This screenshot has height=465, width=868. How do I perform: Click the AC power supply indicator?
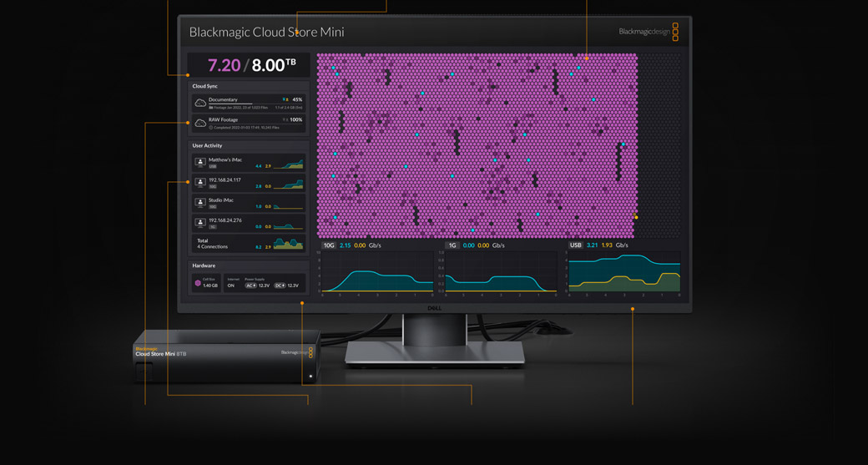click(250, 286)
